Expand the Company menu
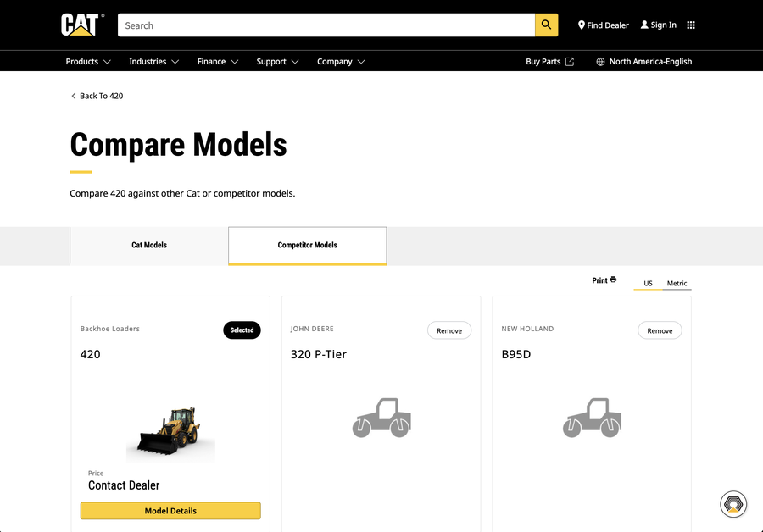 tap(341, 61)
